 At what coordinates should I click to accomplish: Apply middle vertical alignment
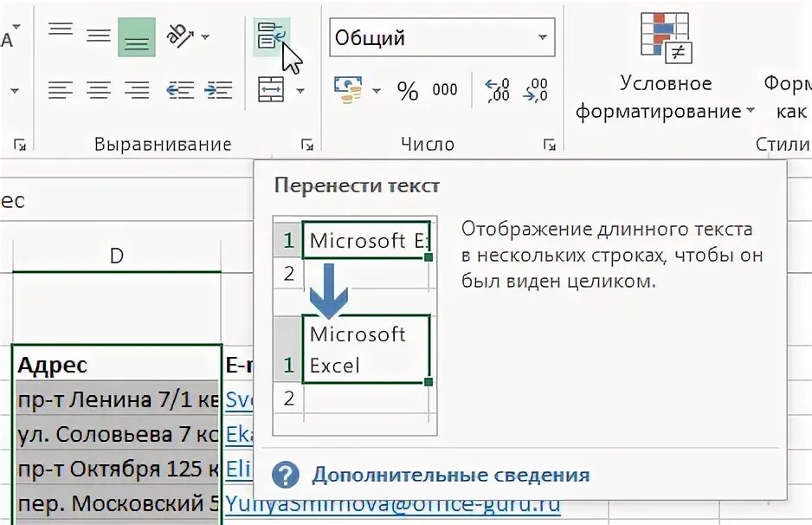(x=99, y=36)
